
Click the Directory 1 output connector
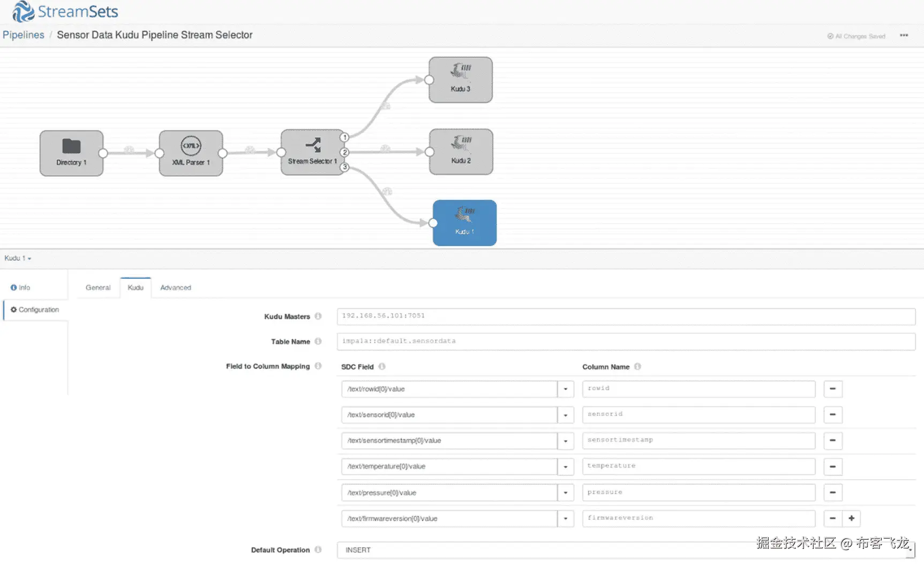tap(103, 153)
